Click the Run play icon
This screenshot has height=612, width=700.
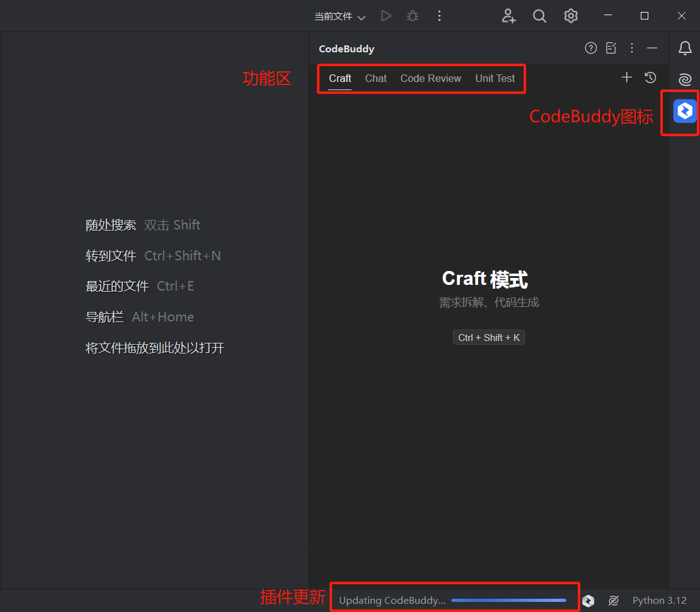pos(386,16)
